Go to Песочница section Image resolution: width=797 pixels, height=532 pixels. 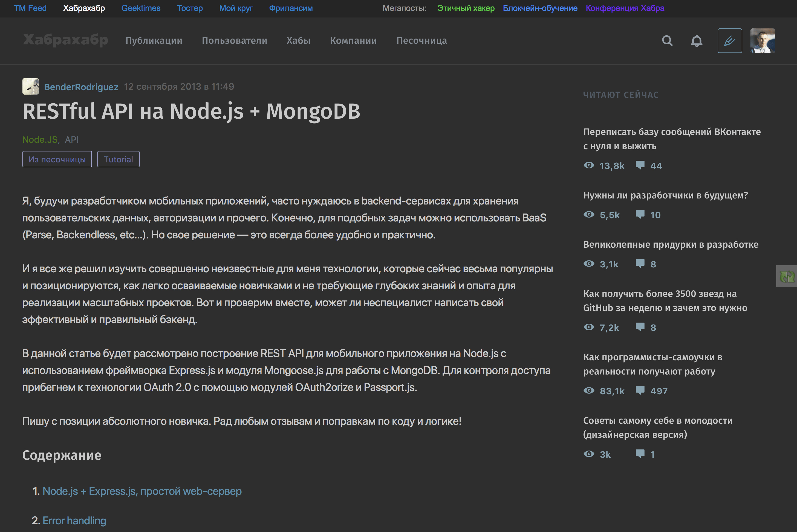421,41
